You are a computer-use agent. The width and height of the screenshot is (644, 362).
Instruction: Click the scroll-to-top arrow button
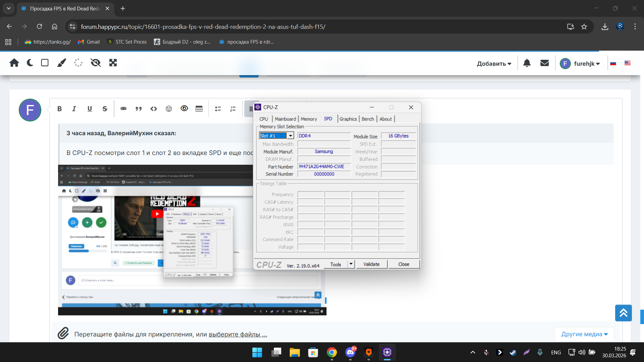pos(623,313)
